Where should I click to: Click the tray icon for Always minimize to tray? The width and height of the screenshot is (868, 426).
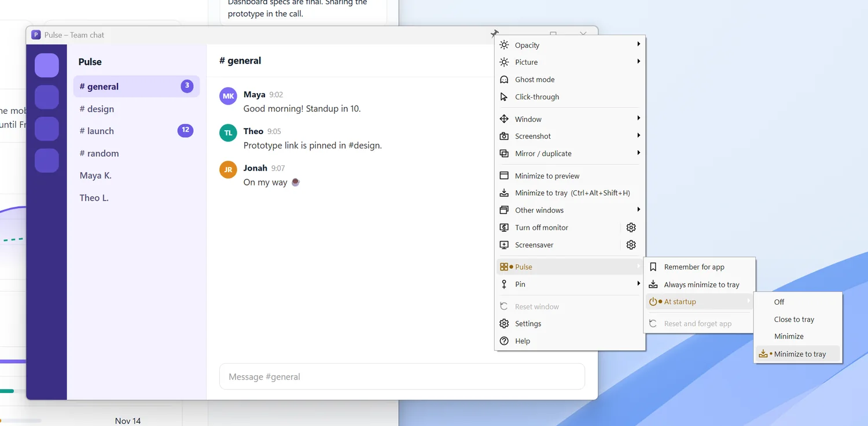pyautogui.click(x=653, y=284)
